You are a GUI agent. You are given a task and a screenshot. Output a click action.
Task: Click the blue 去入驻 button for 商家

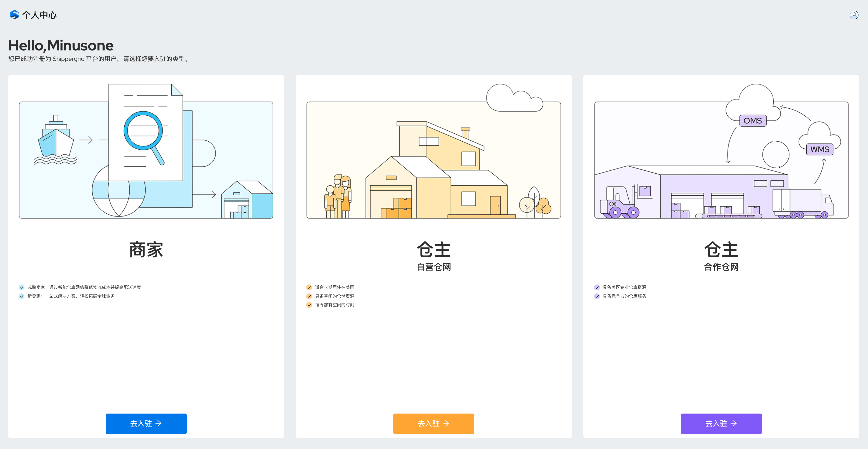point(146,423)
